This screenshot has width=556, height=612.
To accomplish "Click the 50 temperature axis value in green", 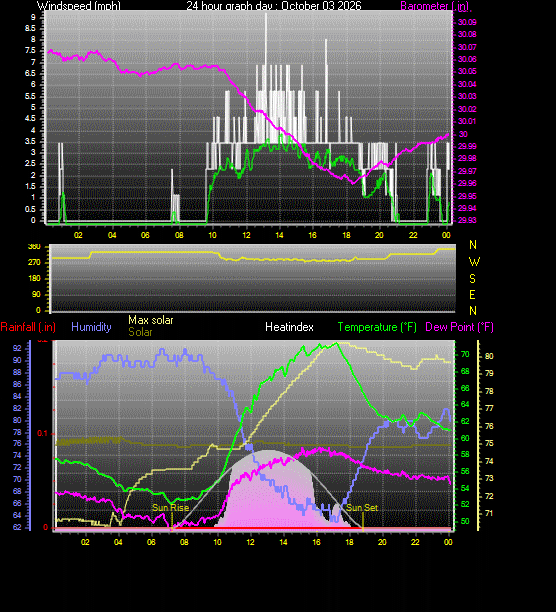I will point(465,521).
